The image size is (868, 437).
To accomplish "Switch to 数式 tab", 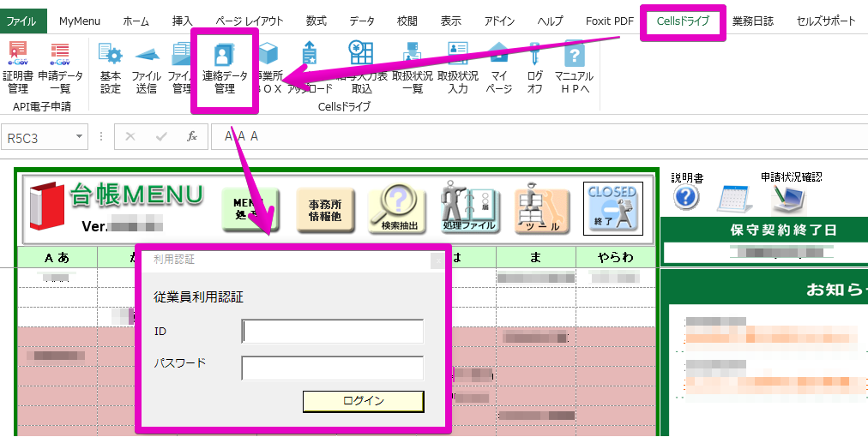I will coord(316,21).
